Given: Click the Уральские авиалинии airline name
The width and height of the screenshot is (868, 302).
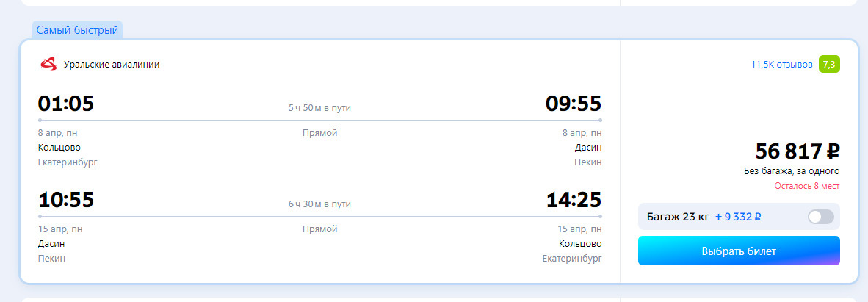Looking at the screenshot, I should (112, 65).
